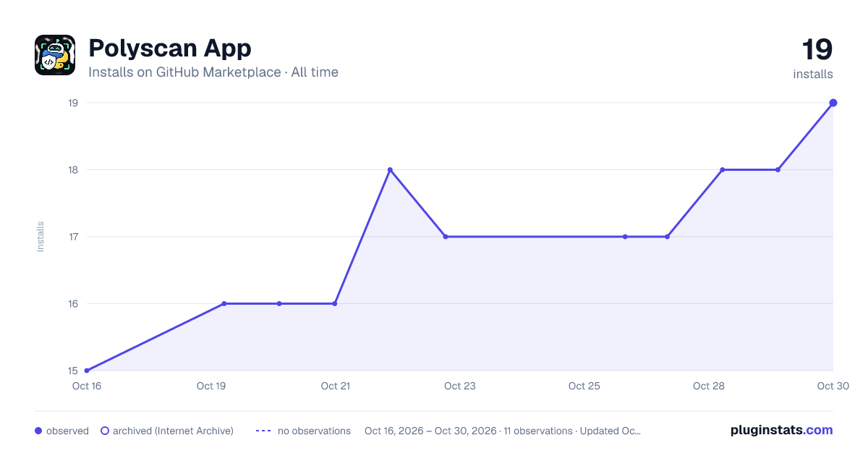The height and width of the screenshot is (456, 868).
Task: Click the date range and observations footer text
Action: click(x=503, y=431)
